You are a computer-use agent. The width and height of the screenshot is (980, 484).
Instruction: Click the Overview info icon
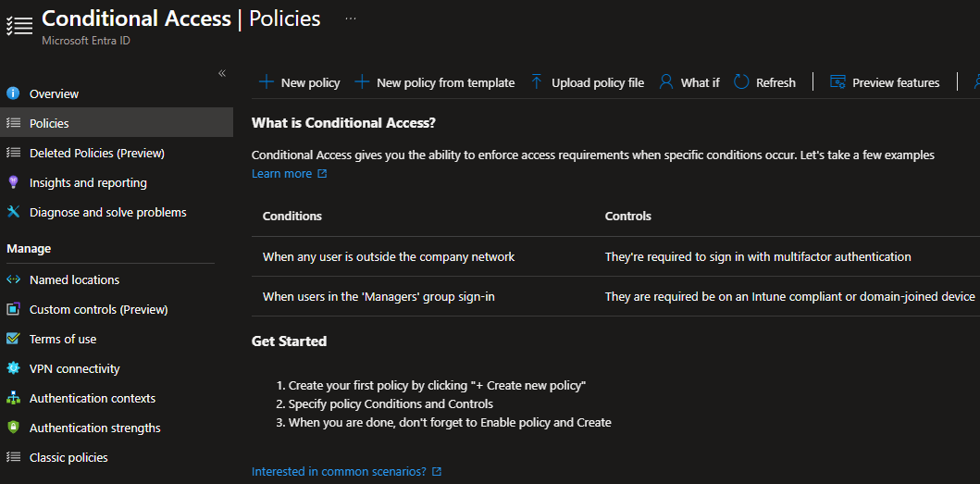(13, 93)
